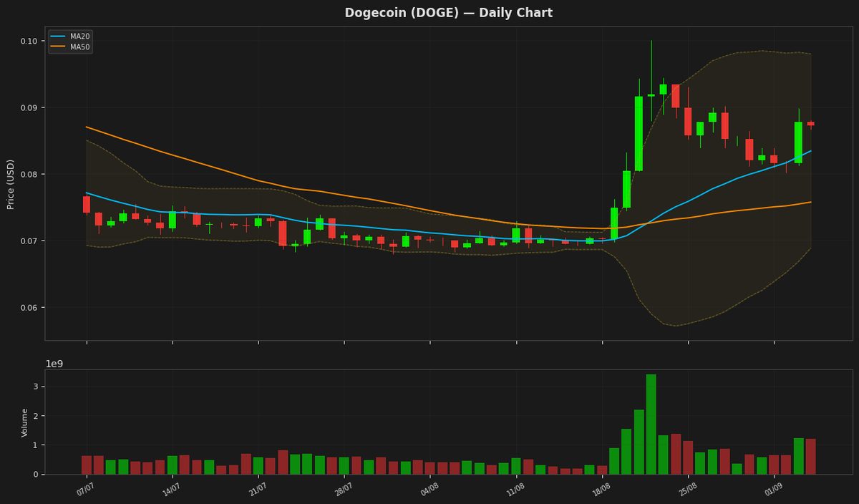Click the last red volume bar on the right

coord(811,457)
